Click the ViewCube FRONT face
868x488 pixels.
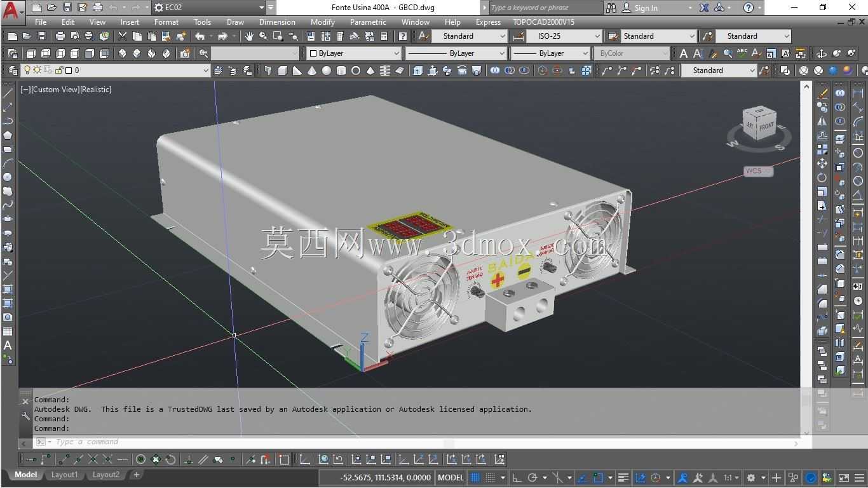(766, 126)
